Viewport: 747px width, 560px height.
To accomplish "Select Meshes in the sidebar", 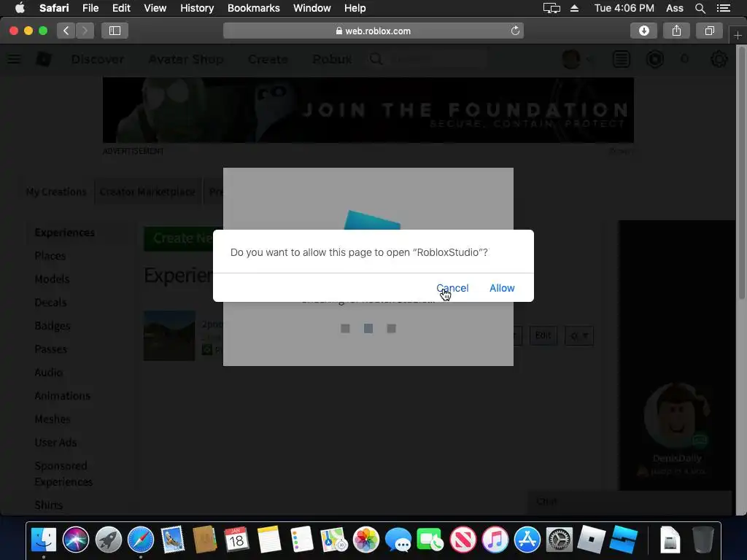I will (53, 419).
